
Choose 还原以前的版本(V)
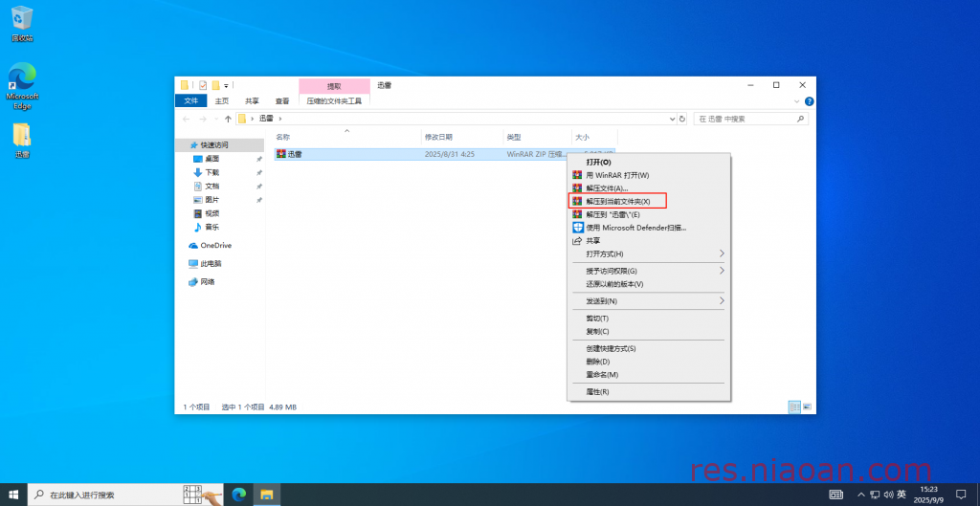(649, 284)
